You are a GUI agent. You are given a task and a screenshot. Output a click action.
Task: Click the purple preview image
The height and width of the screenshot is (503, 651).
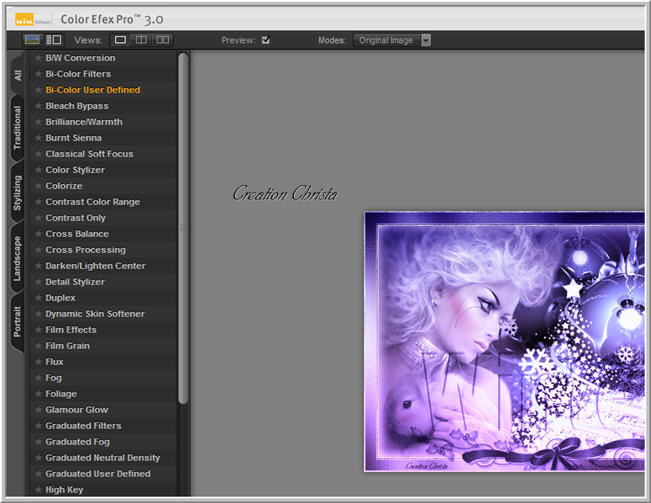tap(504, 342)
